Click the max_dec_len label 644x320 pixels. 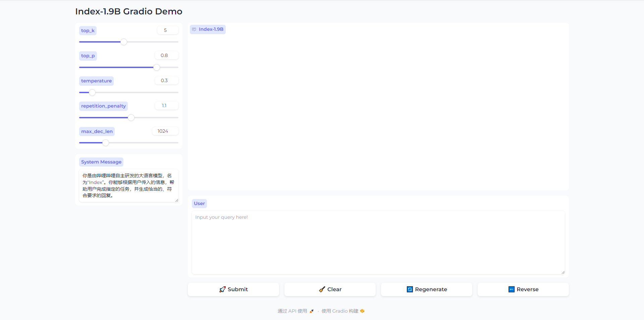coord(97,131)
